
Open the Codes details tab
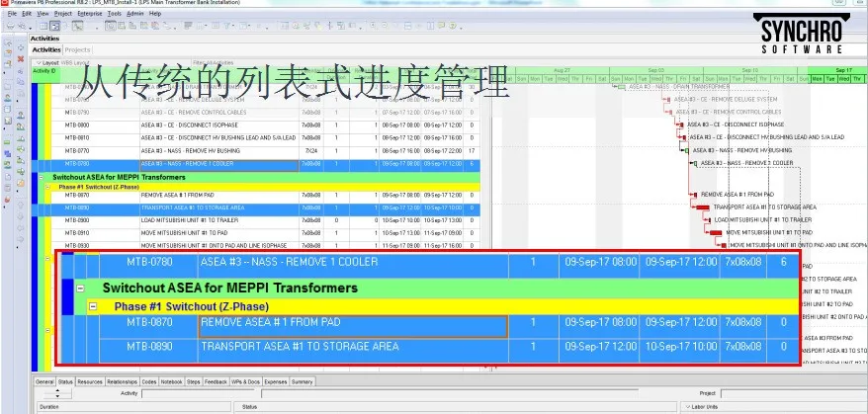(149, 382)
